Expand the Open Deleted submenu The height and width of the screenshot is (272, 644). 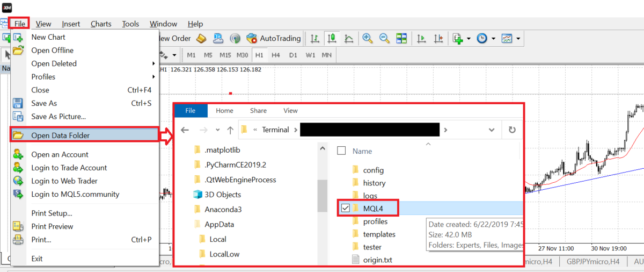click(85, 63)
